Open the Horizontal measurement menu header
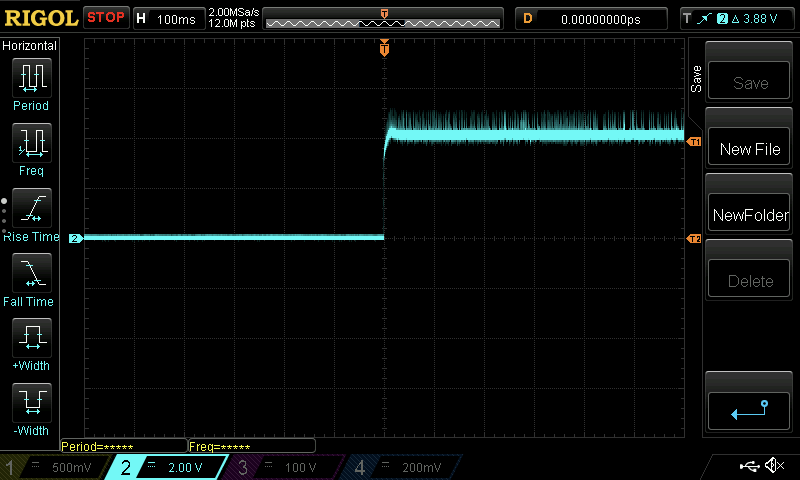The image size is (800, 480). click(31, 46)
